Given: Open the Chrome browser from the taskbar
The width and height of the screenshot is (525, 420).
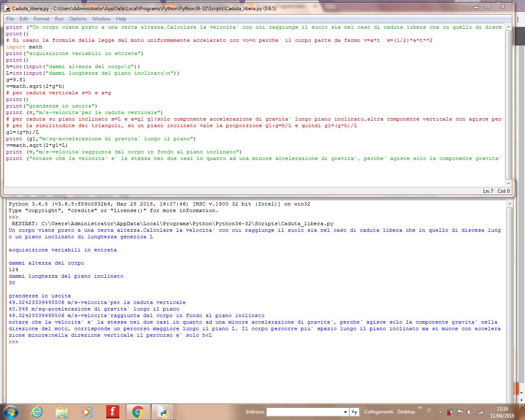Looking at the screenshot, I should (x=138, y=412).
